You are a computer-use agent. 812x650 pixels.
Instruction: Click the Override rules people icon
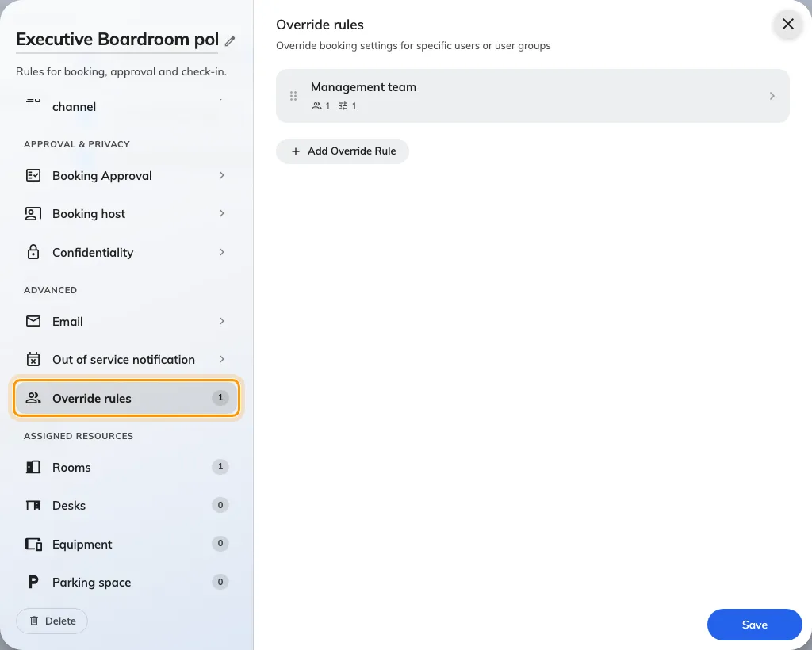33,398
